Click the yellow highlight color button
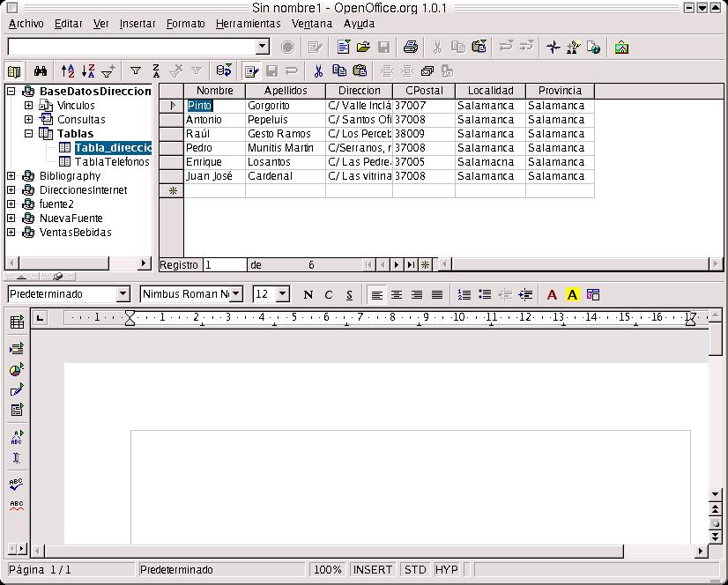 coord(572,295)
